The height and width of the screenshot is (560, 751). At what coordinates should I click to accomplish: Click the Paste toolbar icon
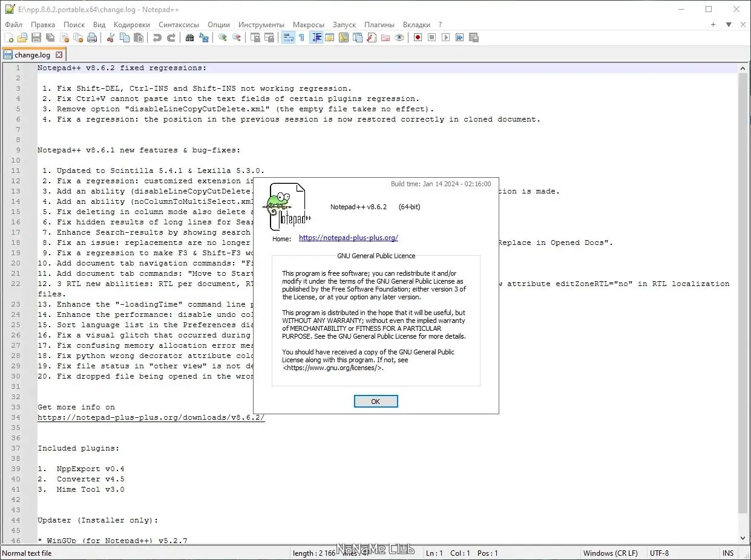[139, 37]
